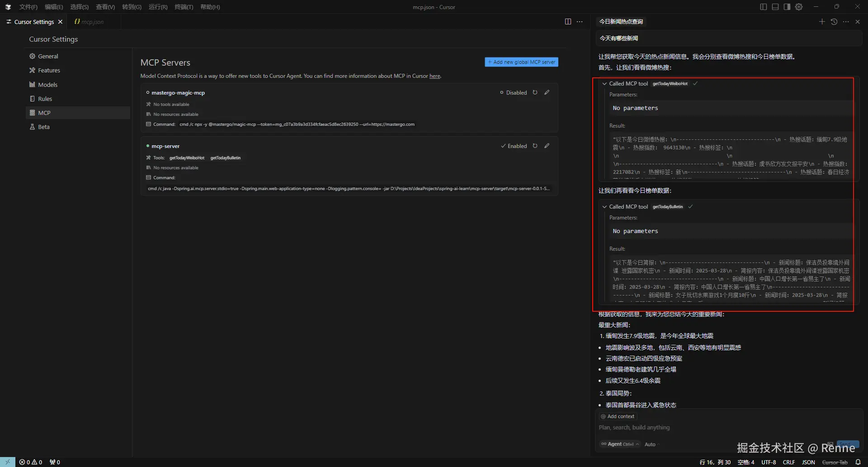Toggle the primary sidebar layout icon
Screen dimensions: 868x467
point(764,7)
